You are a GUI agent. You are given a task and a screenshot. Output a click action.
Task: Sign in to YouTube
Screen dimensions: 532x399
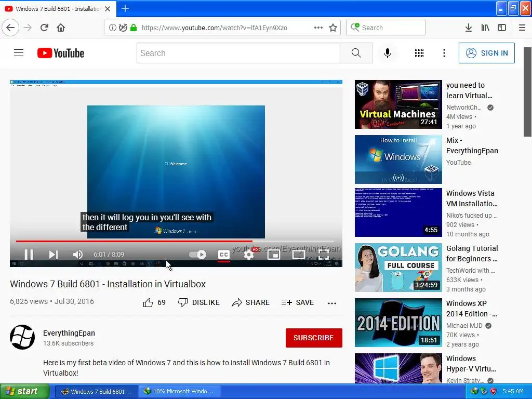pos(486,53)
